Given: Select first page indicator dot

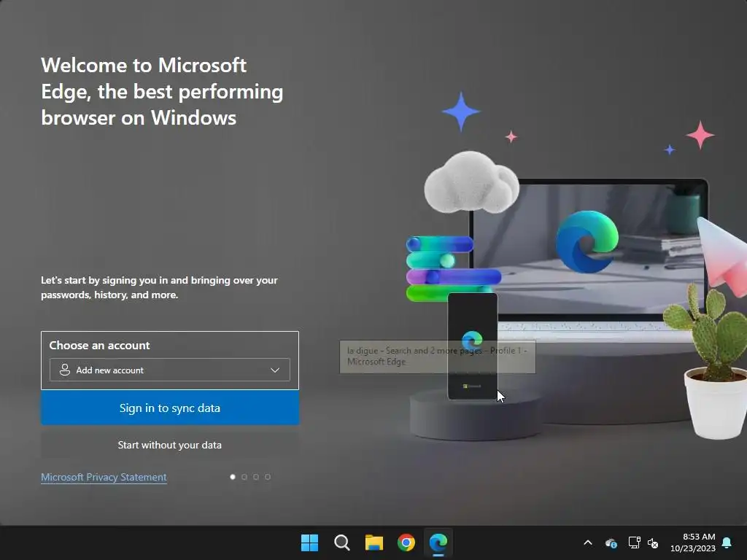Looking at the screenshot, I should click(233, 477).
